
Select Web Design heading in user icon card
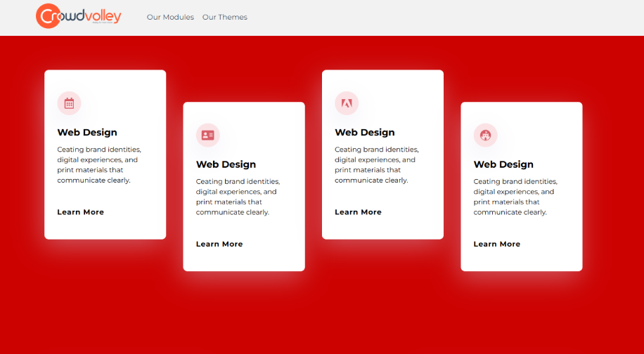pos(503,164)
